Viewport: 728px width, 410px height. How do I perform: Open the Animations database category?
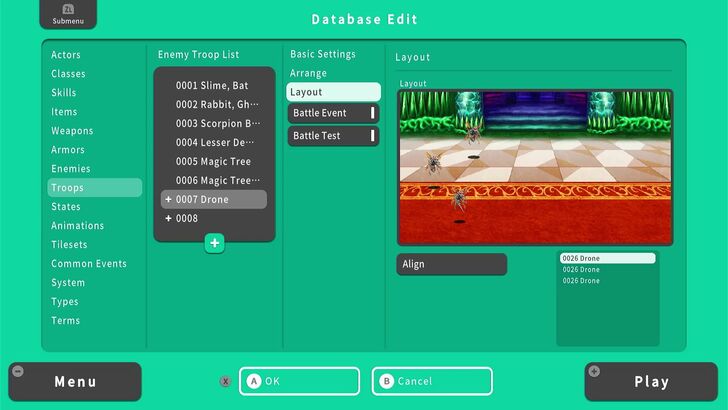click(x=78, y=226)
